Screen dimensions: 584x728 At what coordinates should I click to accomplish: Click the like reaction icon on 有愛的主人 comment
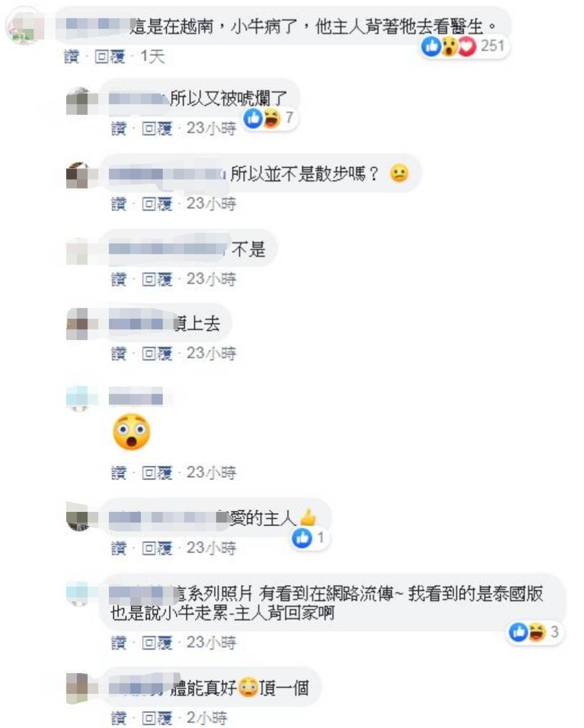(x=302, y=538)
